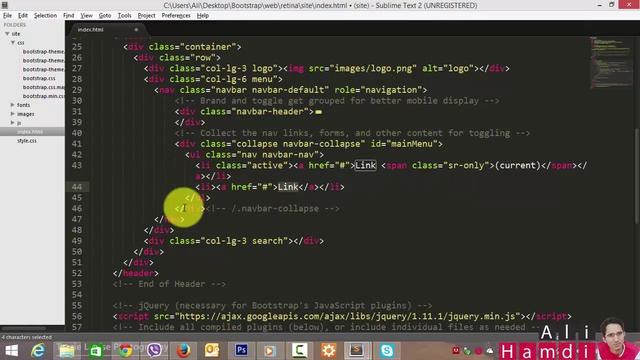The image size is (640, 360).
Task: Launch Internet Explorer from taskbar
Action: pos(38,351)
